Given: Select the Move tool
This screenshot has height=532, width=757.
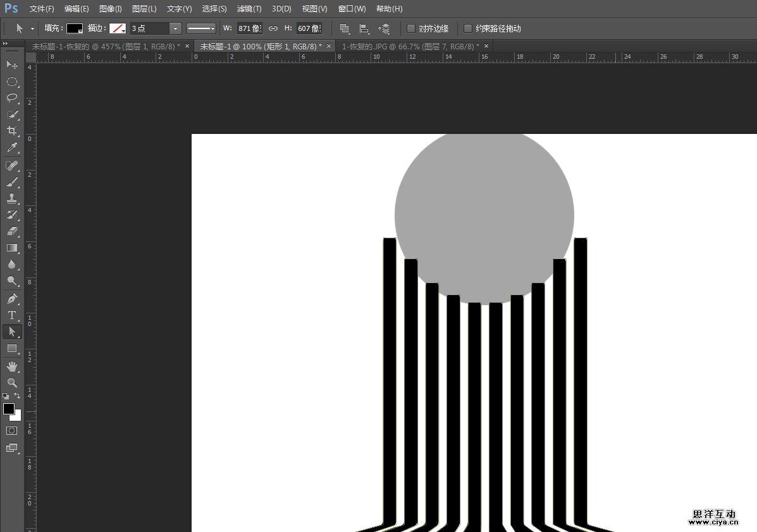Looking at the screenshot, I should [x=12, y=65].
